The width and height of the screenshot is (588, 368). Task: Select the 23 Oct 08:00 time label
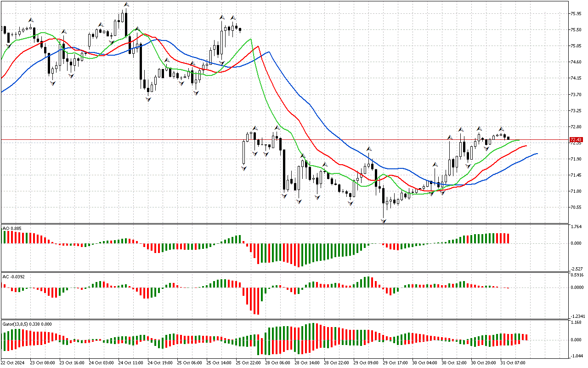click(42, 363)
